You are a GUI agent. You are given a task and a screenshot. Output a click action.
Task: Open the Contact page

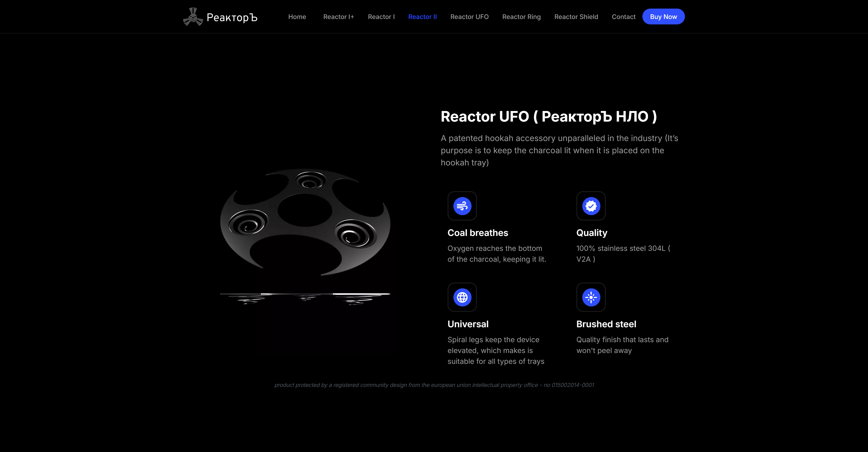click(x=623, y=17)
